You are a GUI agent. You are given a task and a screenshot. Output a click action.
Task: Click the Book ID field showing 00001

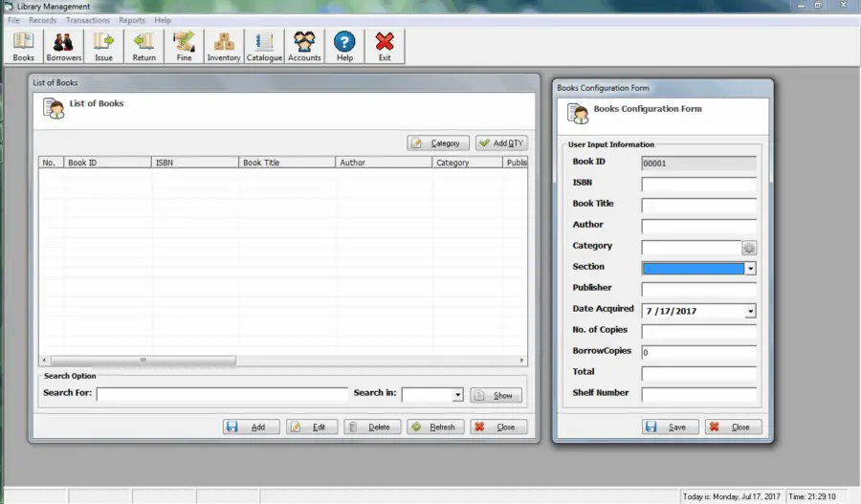[698, 163]
